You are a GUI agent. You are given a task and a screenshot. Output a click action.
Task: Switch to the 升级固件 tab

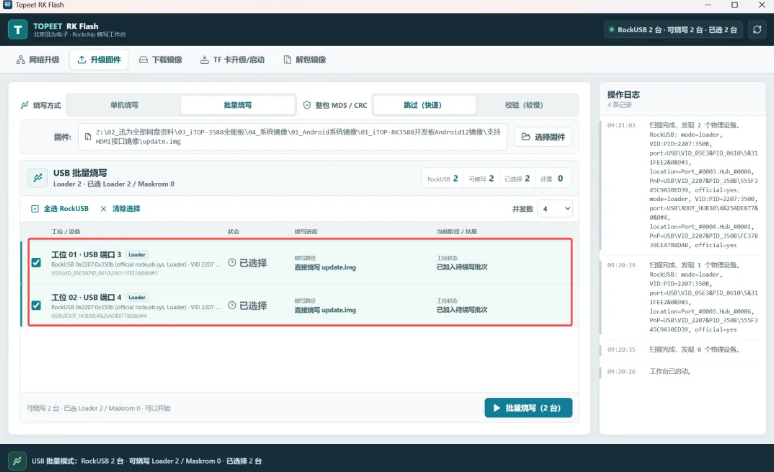99,60
